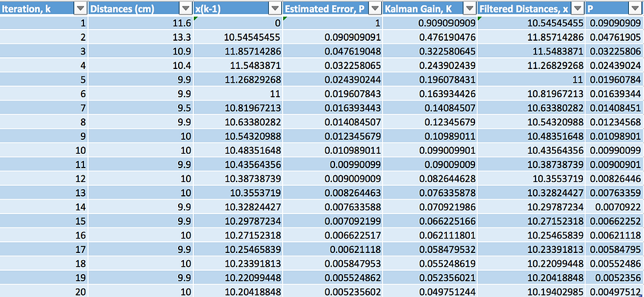Select P column cell 0.0070922
644x297 pixels.
tap(615, 207)
